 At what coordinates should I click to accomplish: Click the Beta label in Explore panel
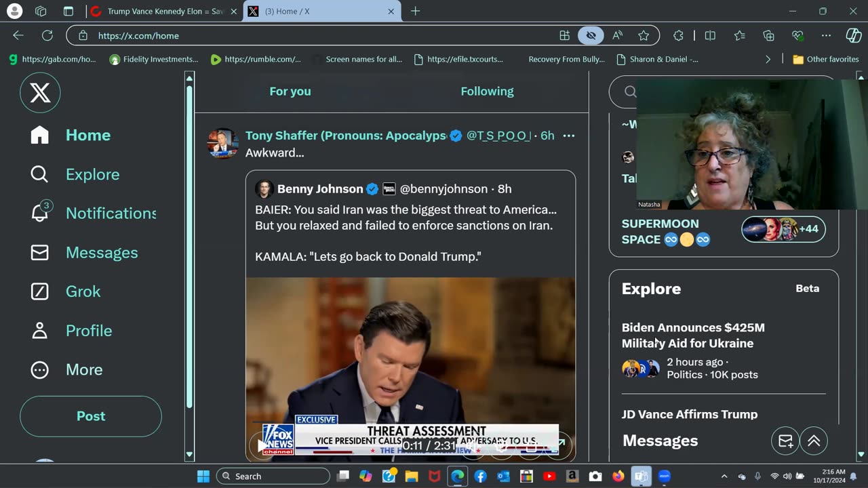pos(807,288)
